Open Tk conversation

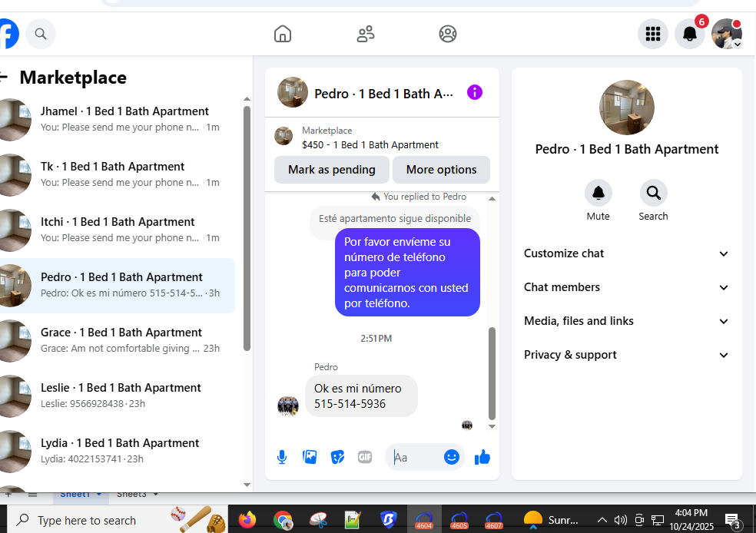click(117, 174)
